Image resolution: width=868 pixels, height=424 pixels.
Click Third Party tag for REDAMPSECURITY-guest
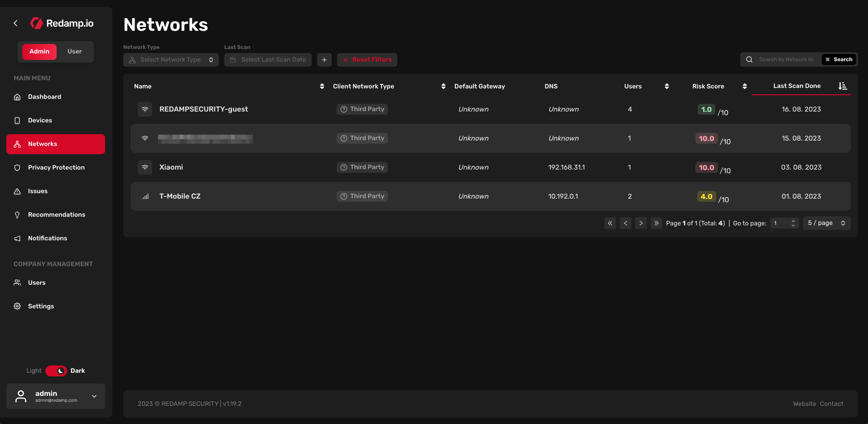362,109
